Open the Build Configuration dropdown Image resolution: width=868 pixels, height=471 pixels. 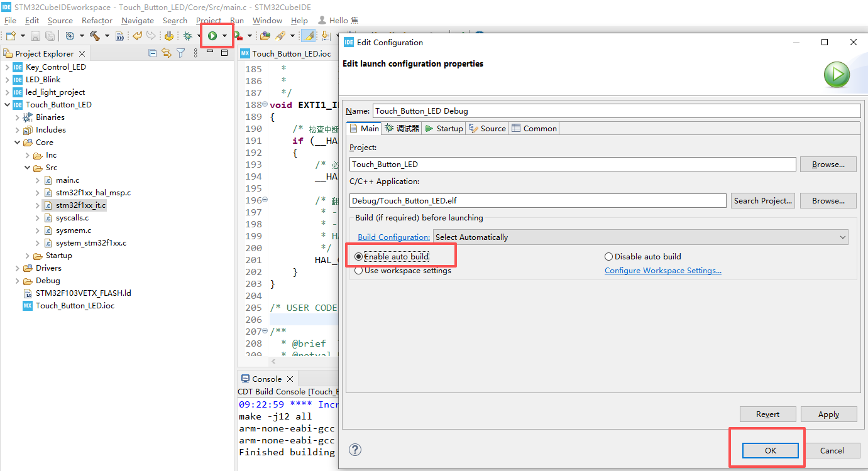click(x=640, y=237)
